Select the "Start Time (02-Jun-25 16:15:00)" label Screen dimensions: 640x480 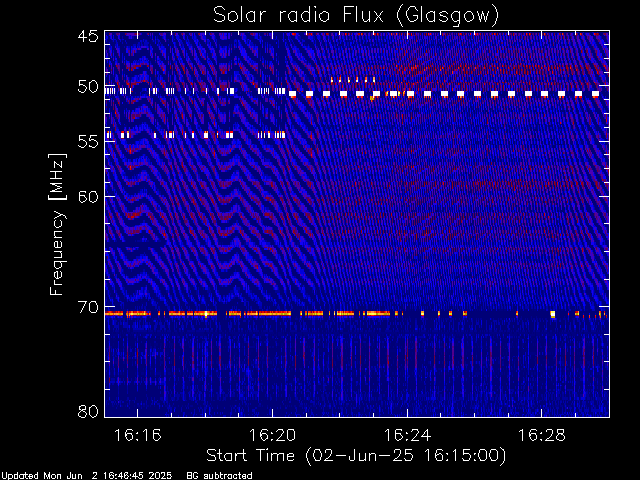tap(356, 456)
